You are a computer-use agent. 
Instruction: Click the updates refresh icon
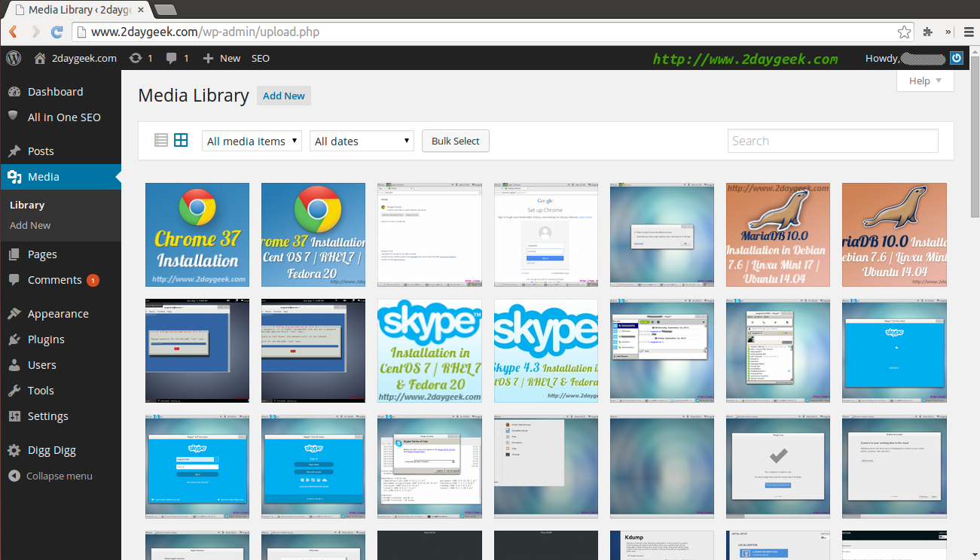pos(136,58)
